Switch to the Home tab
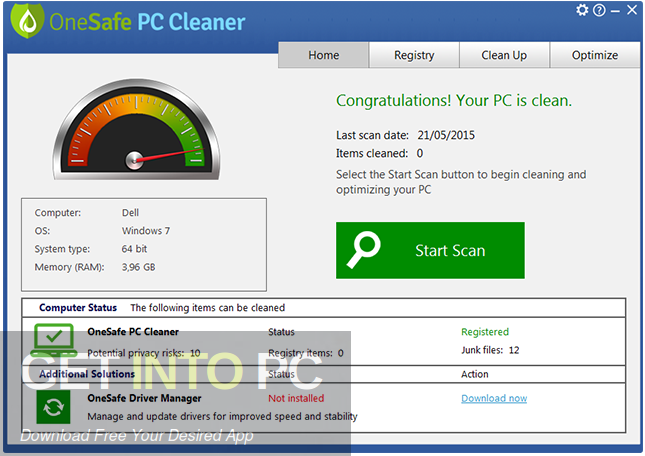Viewport: 645px width, 456px height. click(324, 55)
